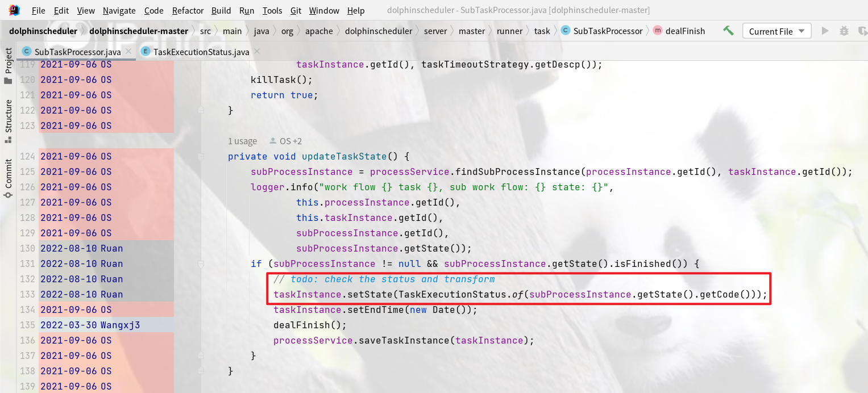Viewport: 868px width, 393px height.
Task: Click the updateTaskState method name
Action: (x=344, y=156)
